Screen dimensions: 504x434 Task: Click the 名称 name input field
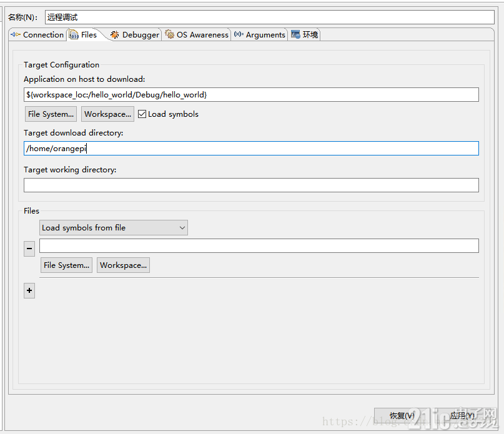(x=270, y=17)
